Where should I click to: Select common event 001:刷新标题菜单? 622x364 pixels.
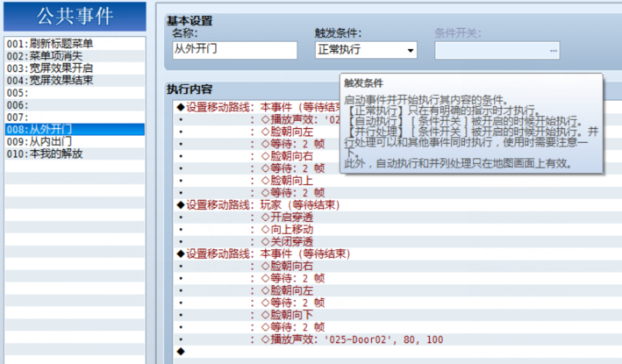coord(75,44)
